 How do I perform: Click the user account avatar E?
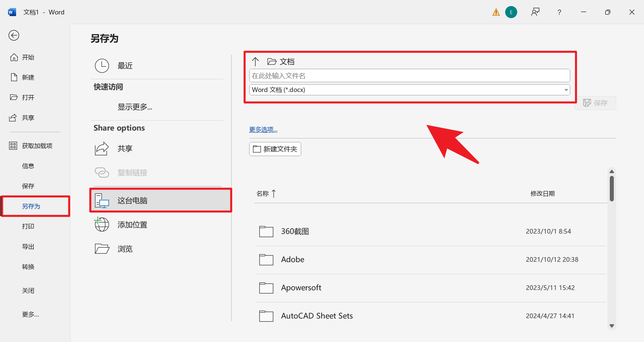511,12
